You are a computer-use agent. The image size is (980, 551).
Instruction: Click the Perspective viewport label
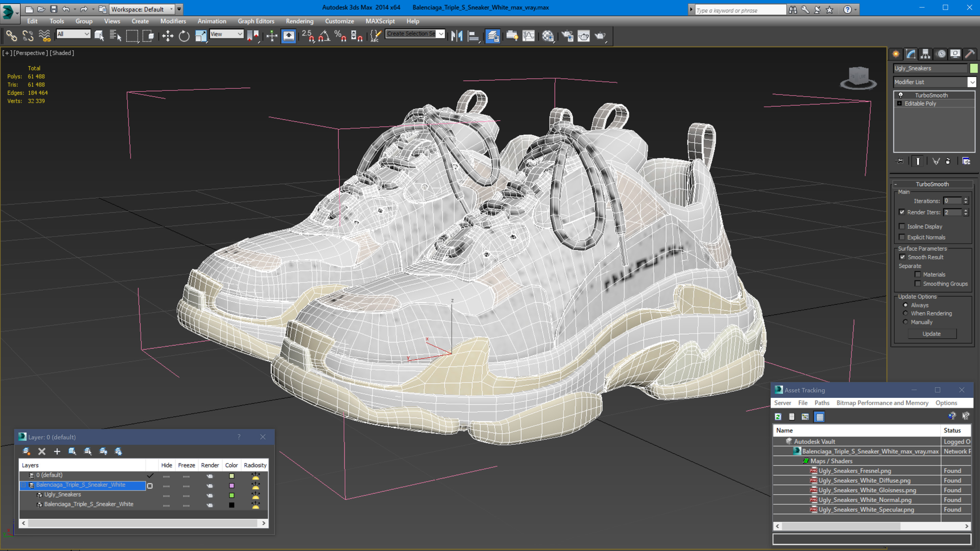click(31, 53)
